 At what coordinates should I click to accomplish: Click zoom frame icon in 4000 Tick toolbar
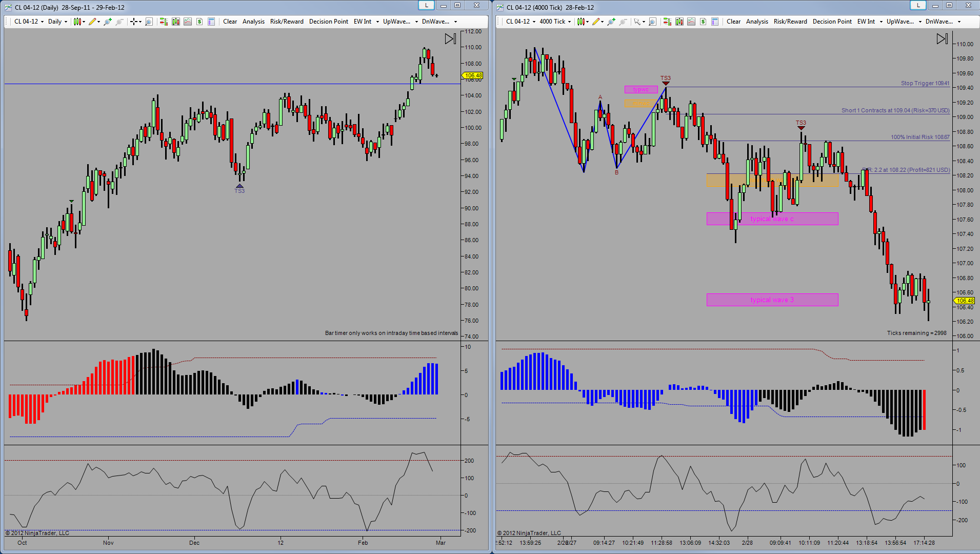652,22
